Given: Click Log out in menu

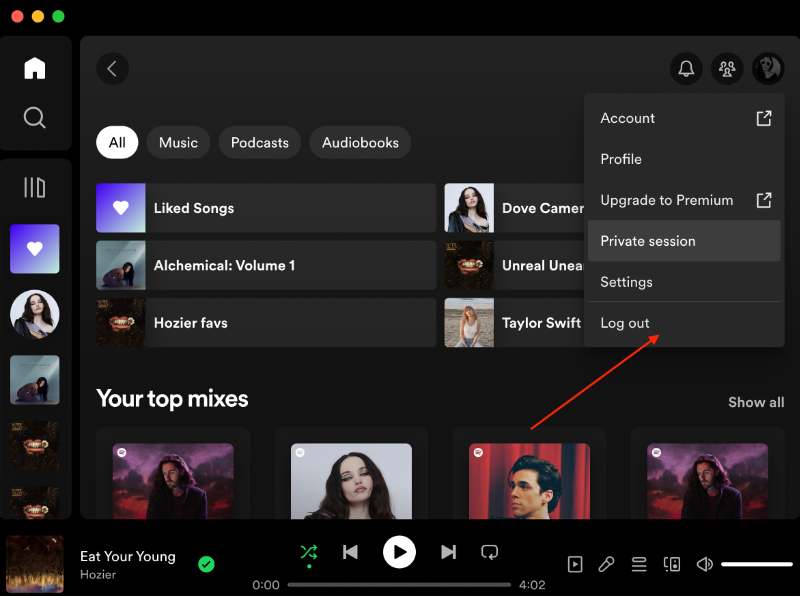Looking at the screenshot, I should pos(684,323).
